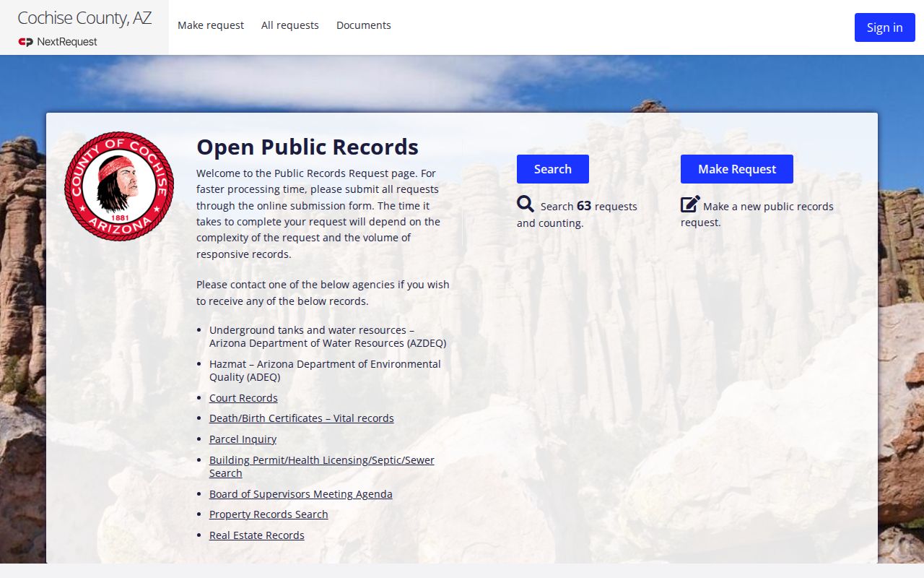Open the Make request nav item
This screenshot has width=924, height=578.
pos(211,25)
